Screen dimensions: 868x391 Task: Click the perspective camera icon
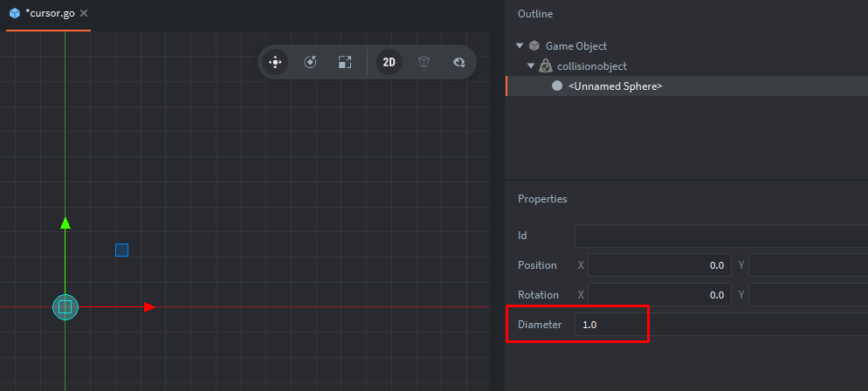424,62
